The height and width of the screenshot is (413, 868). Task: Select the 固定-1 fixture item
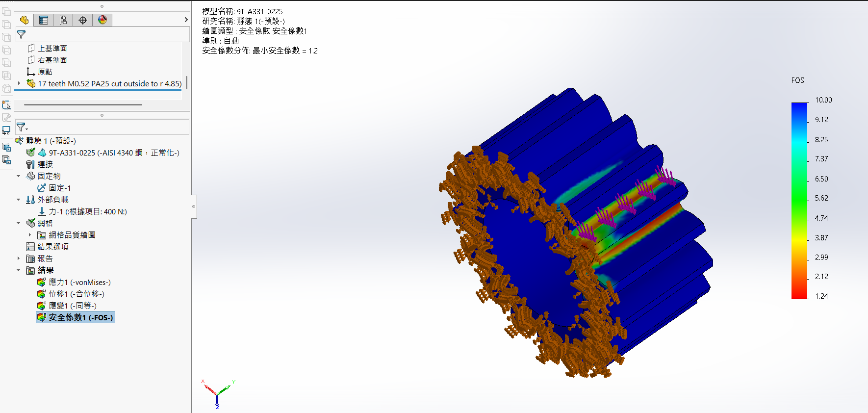coord(59,188)
